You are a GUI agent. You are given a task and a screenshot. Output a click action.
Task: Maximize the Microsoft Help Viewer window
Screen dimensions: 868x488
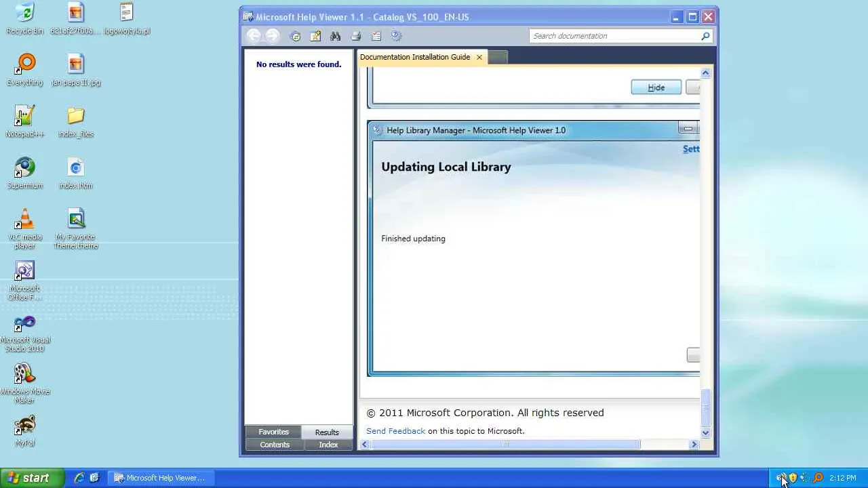coord(692,17)
